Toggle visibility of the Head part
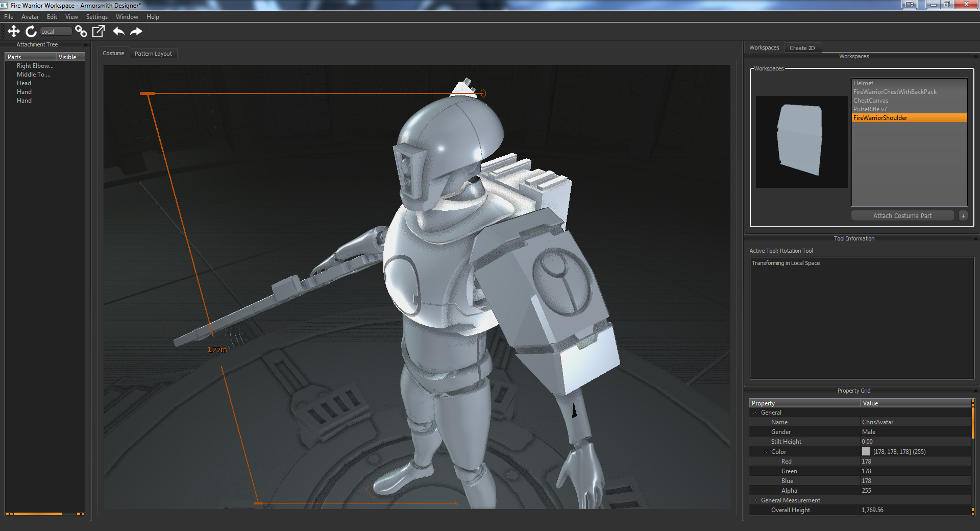Viewport: 980px width, 531px height. [69, 83]
